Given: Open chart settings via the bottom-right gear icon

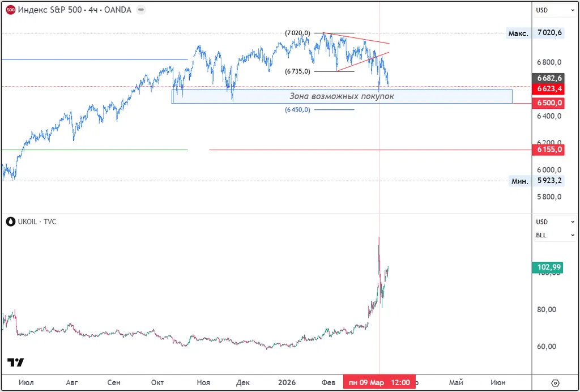Looking at the screenshot, I should 555,383.
